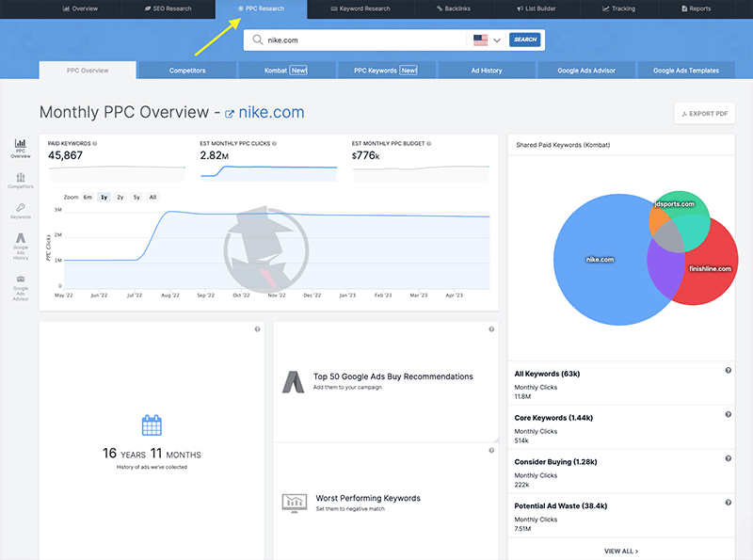Select Google Ads Advisor sub-tab

[x=586, y=71]
